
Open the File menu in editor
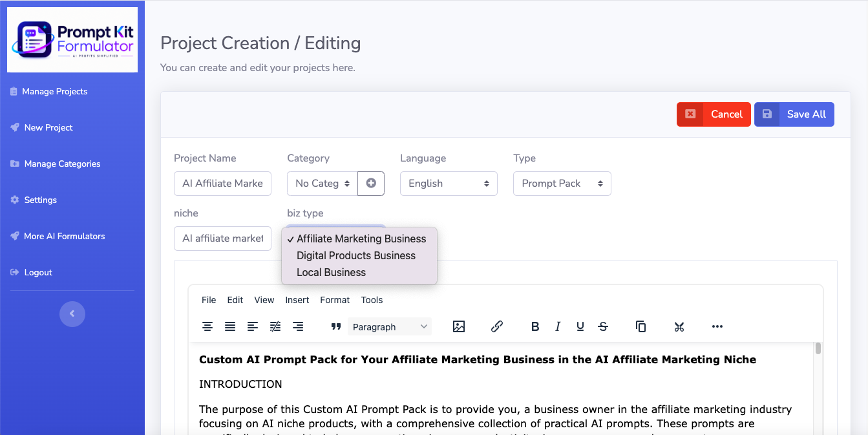coord(209,300)
